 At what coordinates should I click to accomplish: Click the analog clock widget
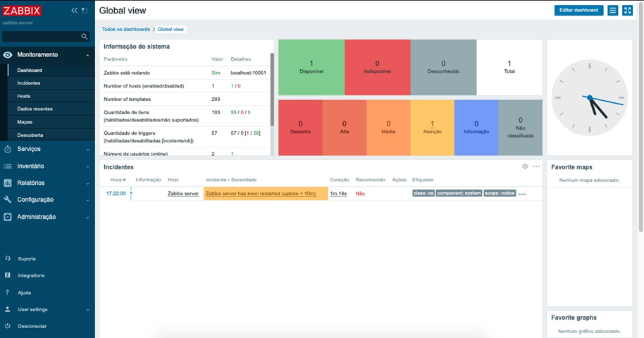click(589, 97)
